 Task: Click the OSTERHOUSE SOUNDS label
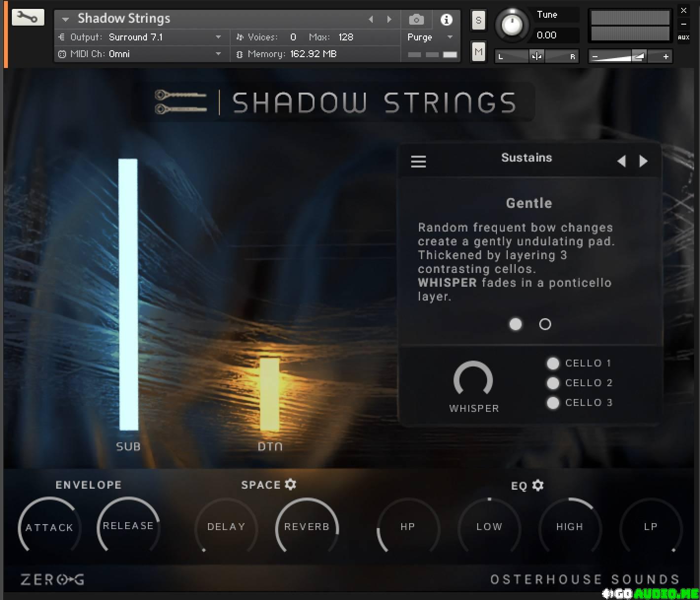(x=585, y=579)
